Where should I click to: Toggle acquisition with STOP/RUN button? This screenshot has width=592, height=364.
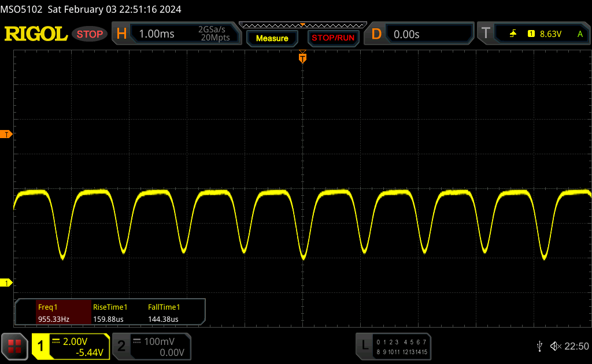click(x=332, y=38)
